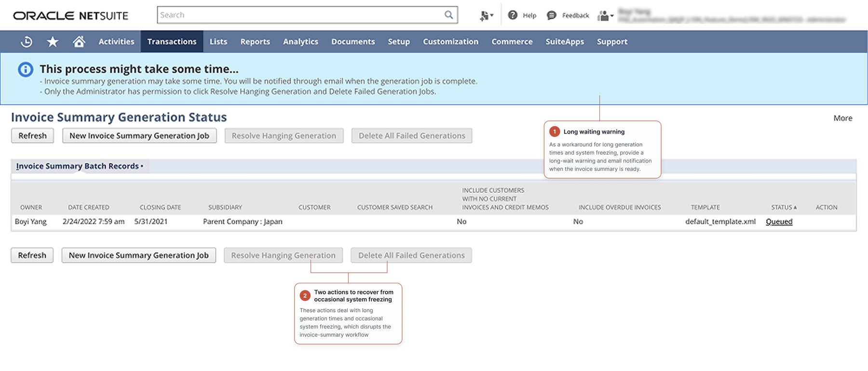Screen dimensions: 868x371
Task: Go to the Home house icon
Action: coord(79,41)
